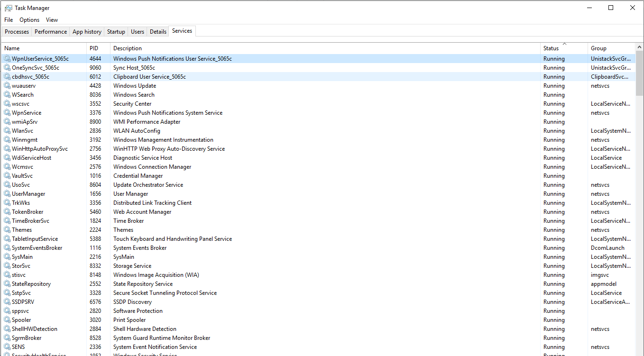
Task: Click the gear icon beside TokenBroker
Action: pos(7,212)
